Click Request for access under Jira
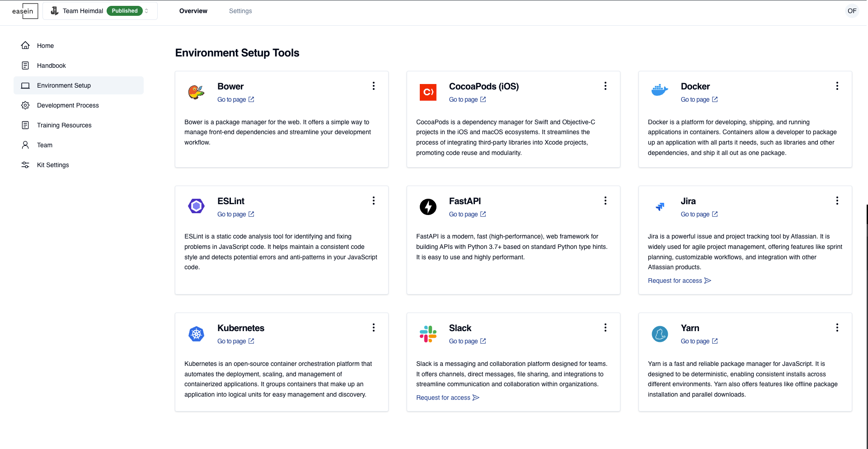 tap(679, 281)
